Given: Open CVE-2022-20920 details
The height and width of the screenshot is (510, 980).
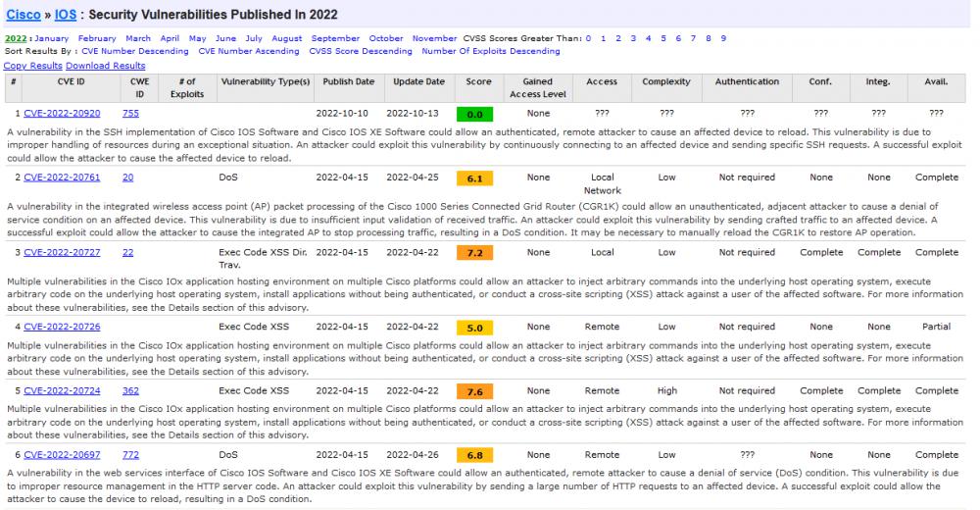Looking at the screenshot, I should (65, 113).
